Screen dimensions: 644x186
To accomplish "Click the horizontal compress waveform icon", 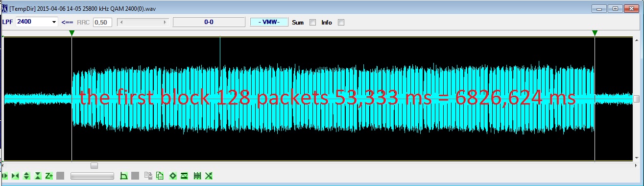I will click(15, 176).
